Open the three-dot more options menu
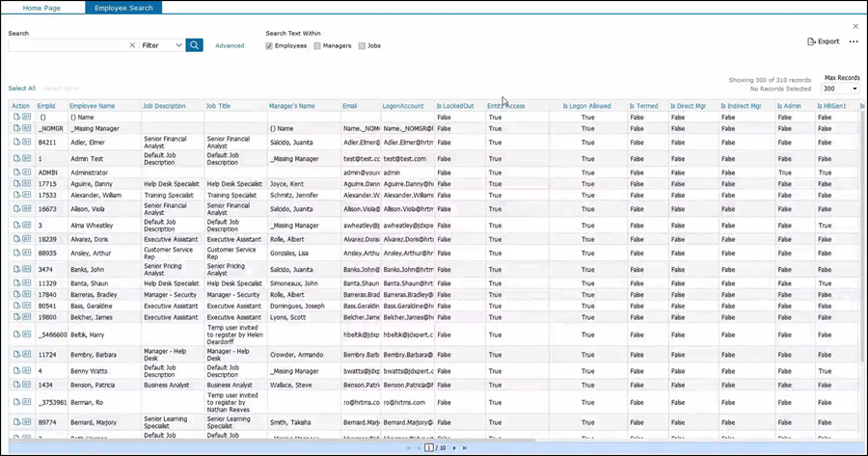Image resolution: width=868 pixels, height=456 pixels. coord(853,41)
